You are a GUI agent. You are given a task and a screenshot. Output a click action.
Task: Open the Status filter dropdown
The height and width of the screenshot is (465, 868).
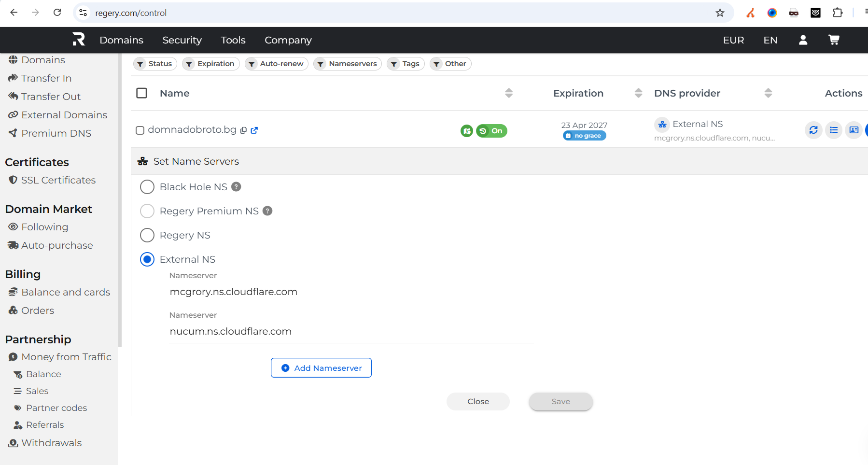click(x=155, y=64)
